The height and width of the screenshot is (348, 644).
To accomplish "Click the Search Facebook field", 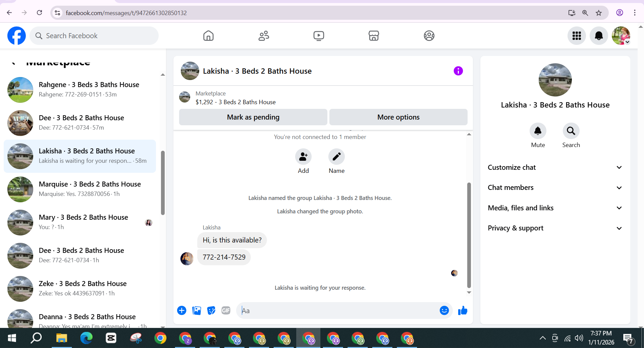I will [x=94, y=36].
